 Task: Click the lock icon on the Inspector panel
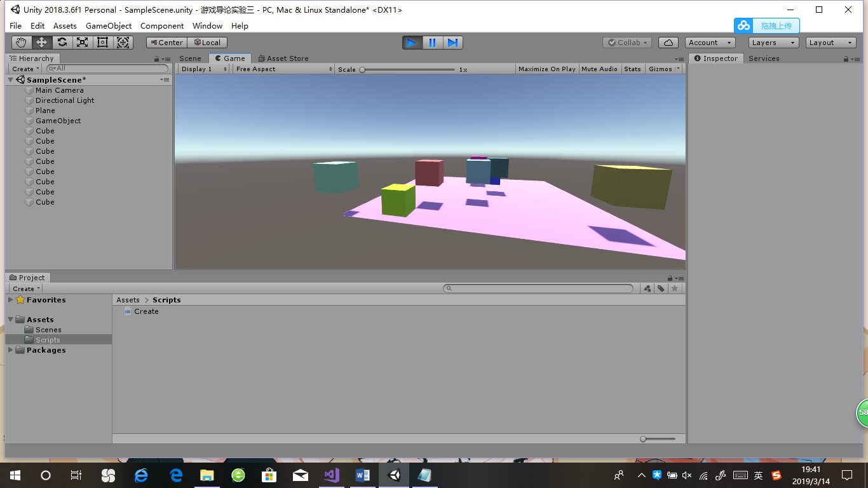(x=844, y=58)
